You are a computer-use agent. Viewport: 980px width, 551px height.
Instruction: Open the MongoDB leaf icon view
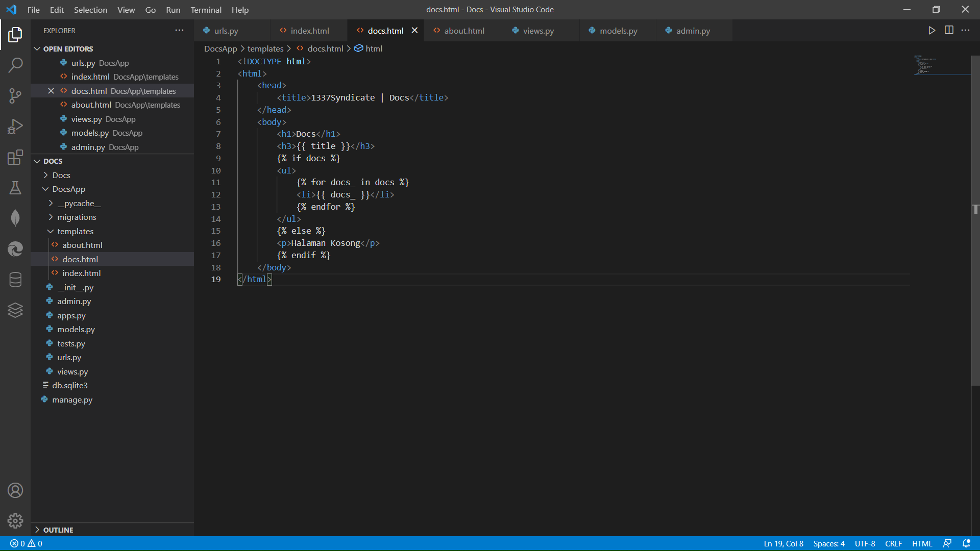pos(15,218)
